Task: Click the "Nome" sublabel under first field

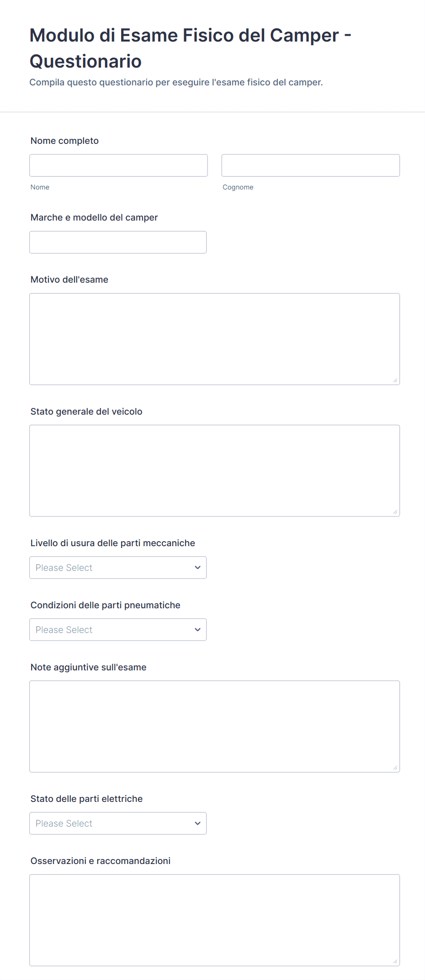Action: pyautogui.click(x=40, y=187)
